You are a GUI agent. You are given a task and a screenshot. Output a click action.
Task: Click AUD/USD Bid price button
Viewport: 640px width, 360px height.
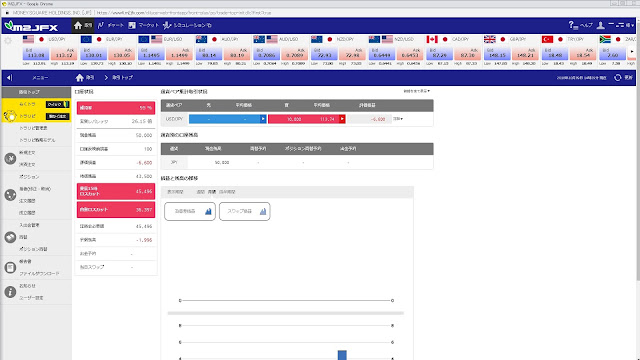[x=266, y=53]
